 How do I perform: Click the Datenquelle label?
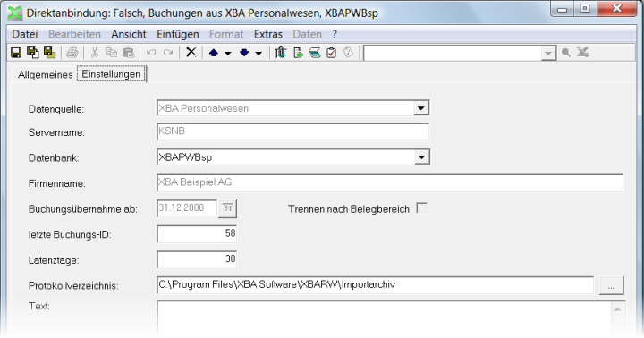pyautogui.click(x=55, y=109)
